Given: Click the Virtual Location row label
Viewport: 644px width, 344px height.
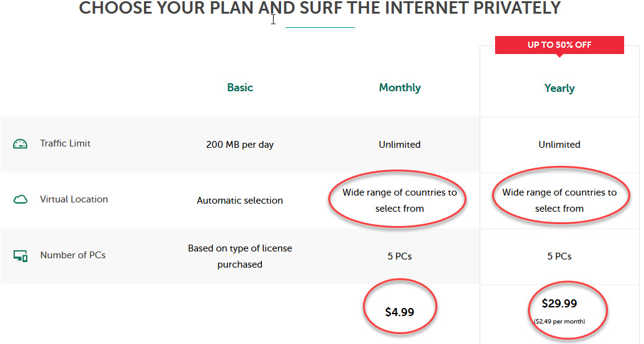Looking at the screenshot, I should point(74,199).
